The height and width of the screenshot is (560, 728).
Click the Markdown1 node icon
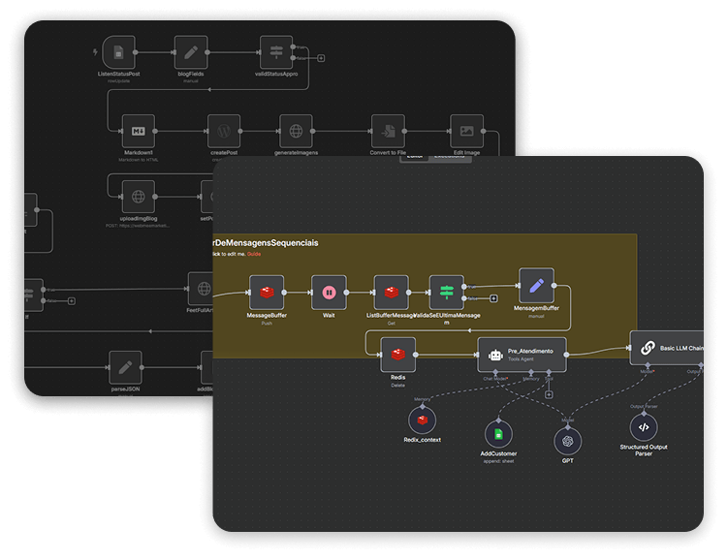[x=139, y=131]
